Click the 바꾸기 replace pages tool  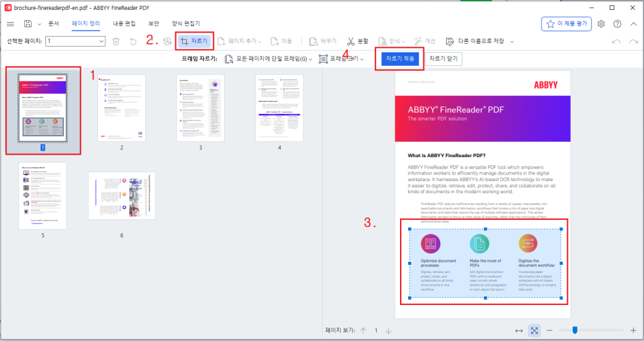click(x=323, y=41)
